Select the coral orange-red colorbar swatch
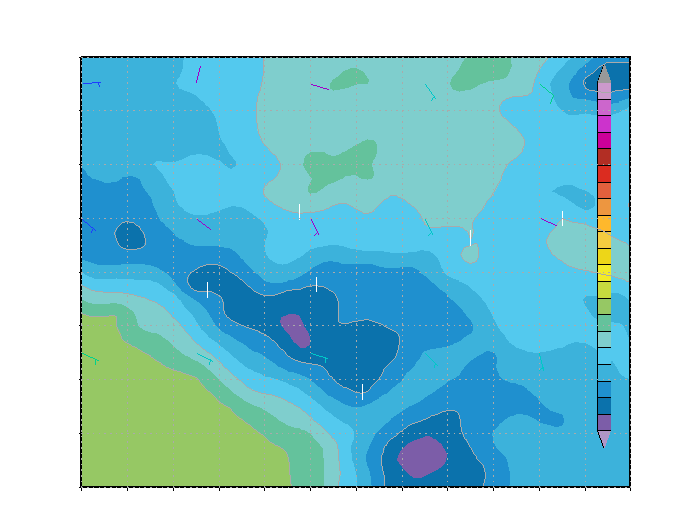 604,190
